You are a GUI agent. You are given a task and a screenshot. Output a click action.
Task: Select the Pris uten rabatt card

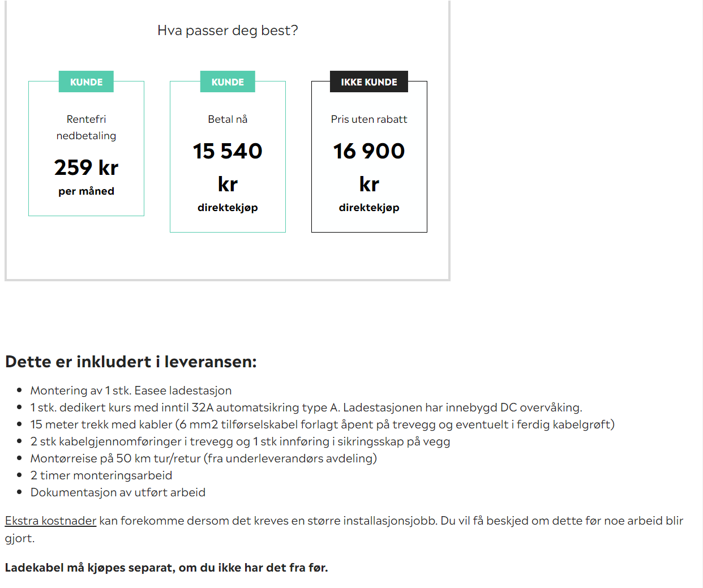coord(369,157)
